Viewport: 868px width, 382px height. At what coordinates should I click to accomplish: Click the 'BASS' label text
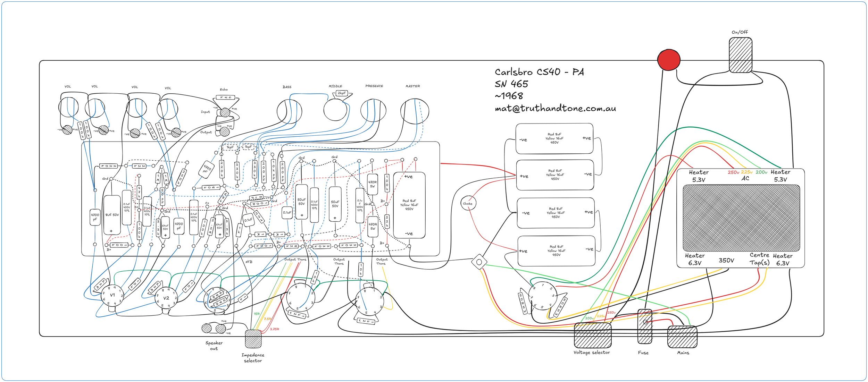[x=287, y=87]
